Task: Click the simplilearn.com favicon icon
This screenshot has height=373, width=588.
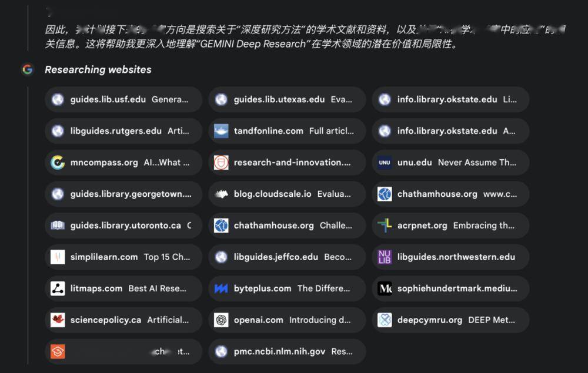Action: click(58, 257)
